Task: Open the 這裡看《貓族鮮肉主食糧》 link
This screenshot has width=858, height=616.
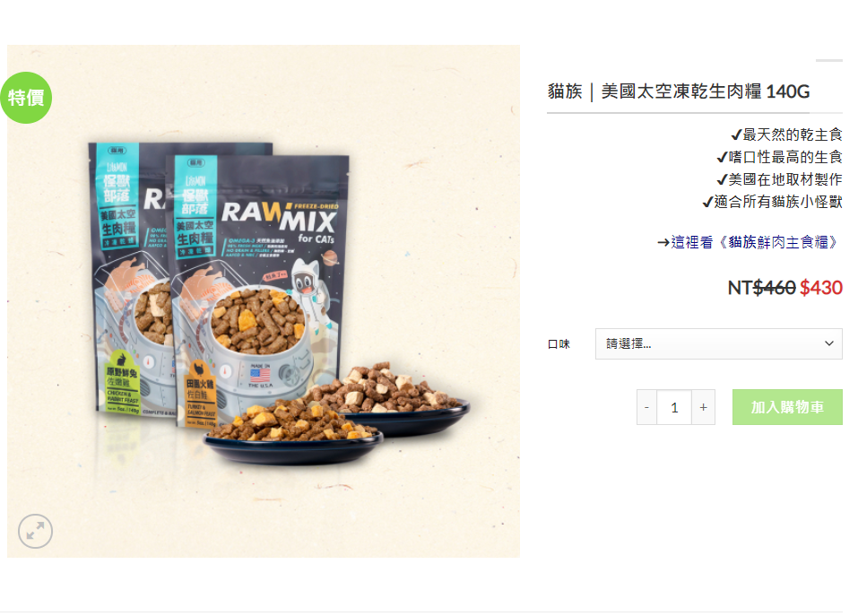Action: coord(750,242)
